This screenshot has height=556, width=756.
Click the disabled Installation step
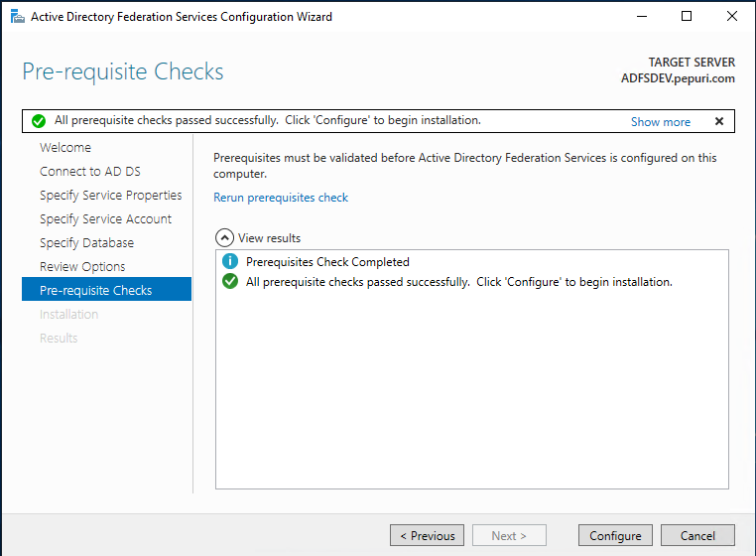click(68, 314)
